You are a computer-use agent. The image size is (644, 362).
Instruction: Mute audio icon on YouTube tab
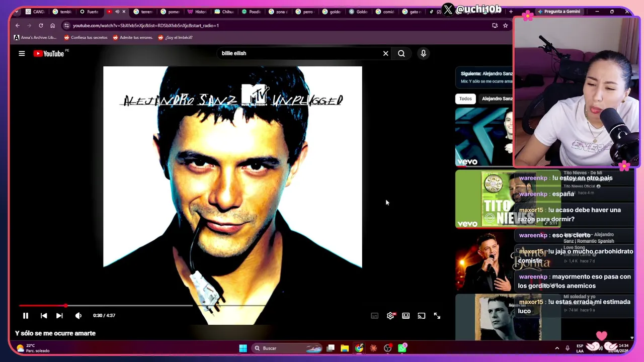[117, 12]
